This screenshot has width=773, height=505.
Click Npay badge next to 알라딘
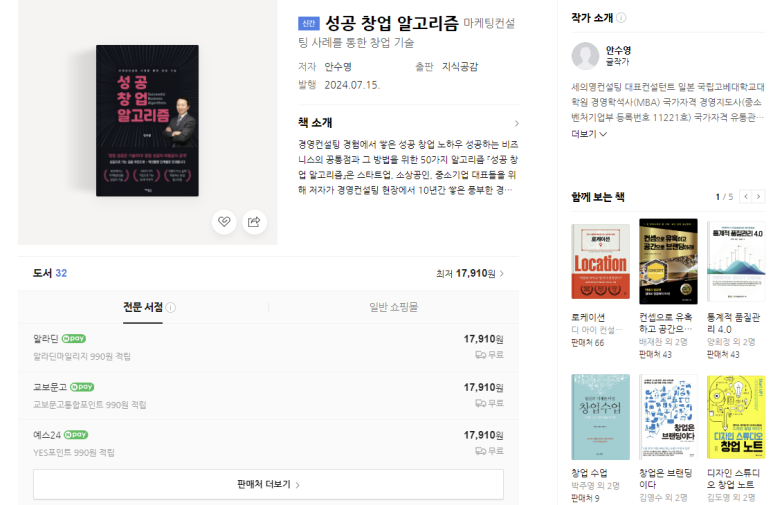click(x=73, y=339)
